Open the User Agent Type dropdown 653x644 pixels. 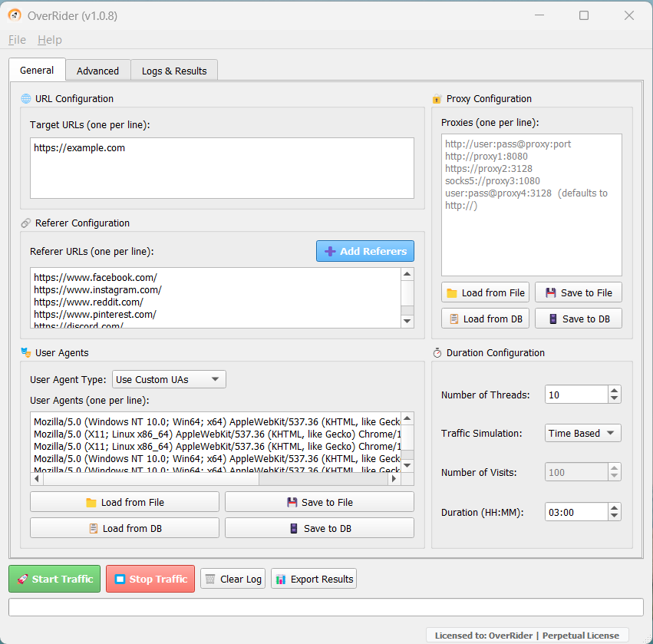coord(169,379)
